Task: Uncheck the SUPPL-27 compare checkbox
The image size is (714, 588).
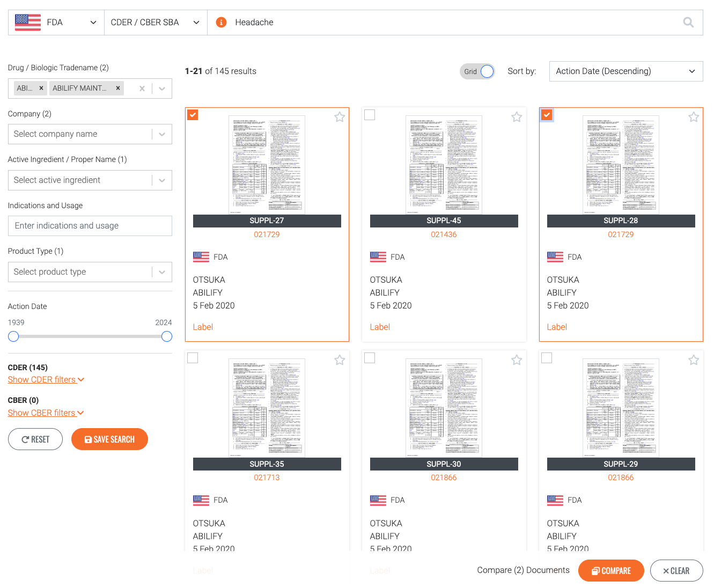Action: click(193, 115)
